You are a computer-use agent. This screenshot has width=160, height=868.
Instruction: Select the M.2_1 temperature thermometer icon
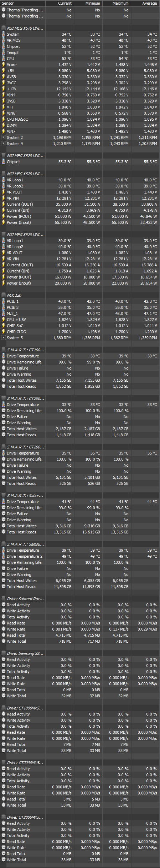[3, 313]
